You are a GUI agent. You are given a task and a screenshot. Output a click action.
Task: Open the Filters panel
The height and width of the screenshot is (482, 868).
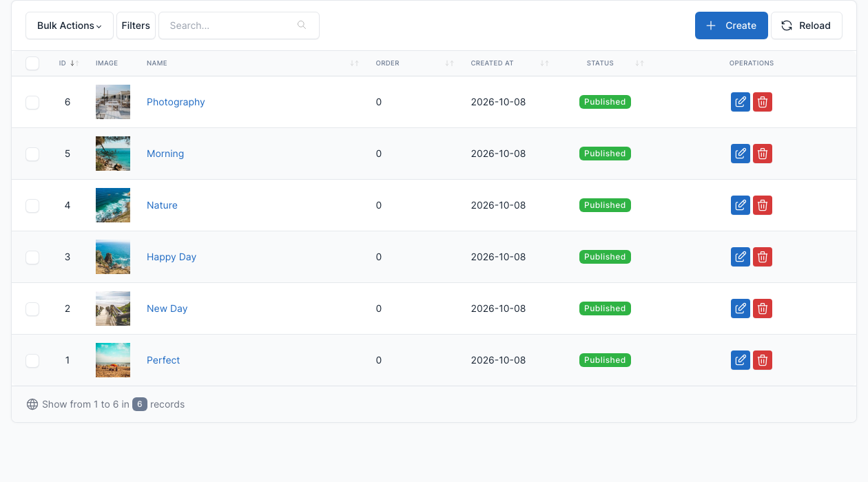point(136,25)
